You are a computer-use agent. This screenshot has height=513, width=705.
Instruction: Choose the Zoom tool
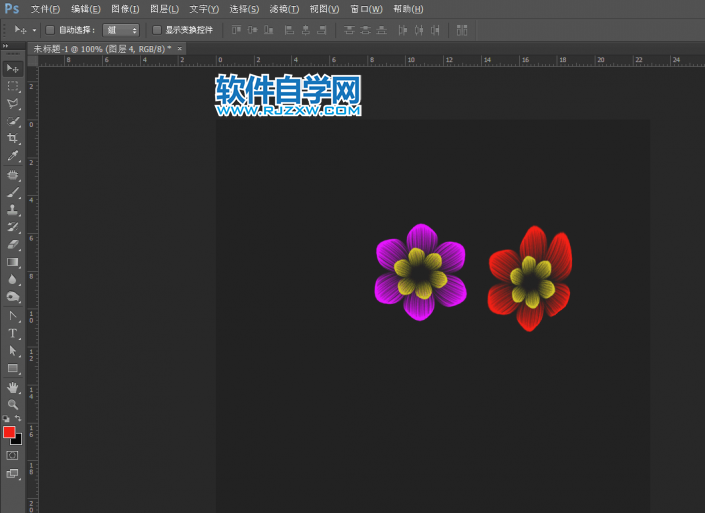pos(13,404)
